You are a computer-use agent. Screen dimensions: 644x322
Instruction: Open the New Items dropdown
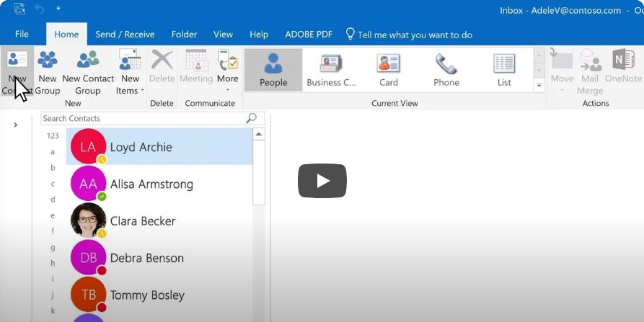click(x=130, y=72)
